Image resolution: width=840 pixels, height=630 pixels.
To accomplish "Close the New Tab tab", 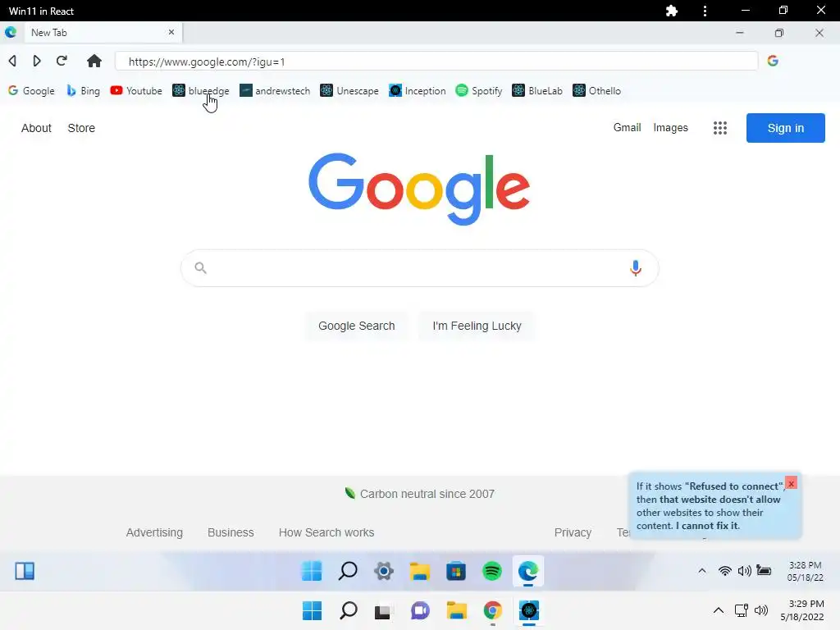I will (x=171, y=32).
